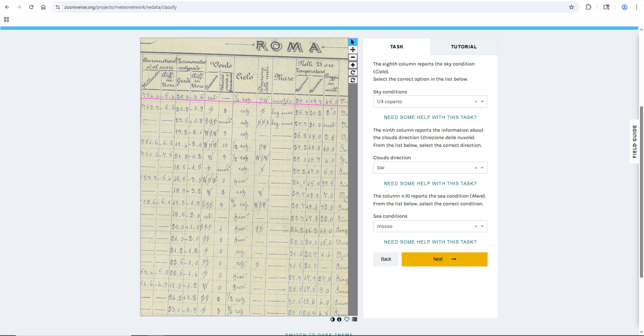Screen dimensions: 644x336
Task: Click Switch to Dark Theme link
Action: point(319,334)
